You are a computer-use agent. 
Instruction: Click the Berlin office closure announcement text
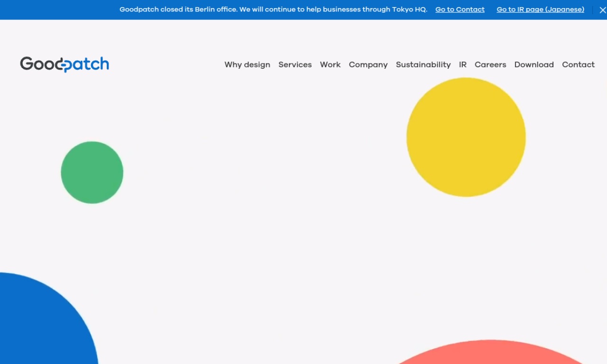(273, 9)
